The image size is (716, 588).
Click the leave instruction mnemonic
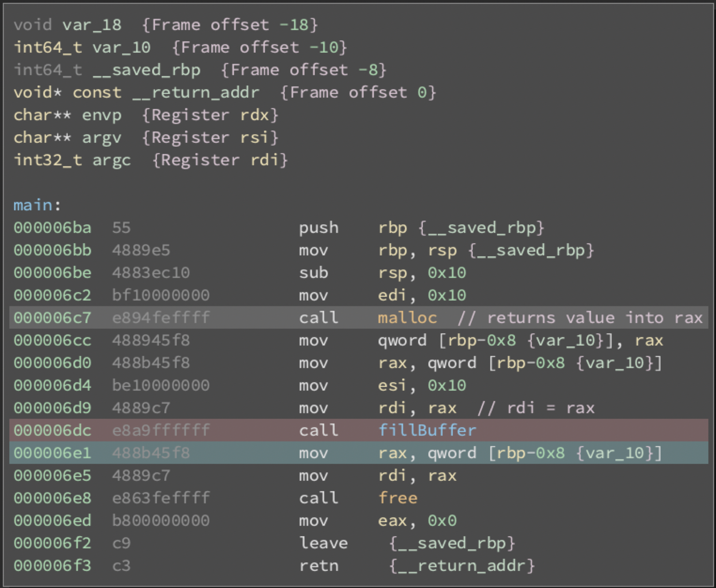(323, 543)
